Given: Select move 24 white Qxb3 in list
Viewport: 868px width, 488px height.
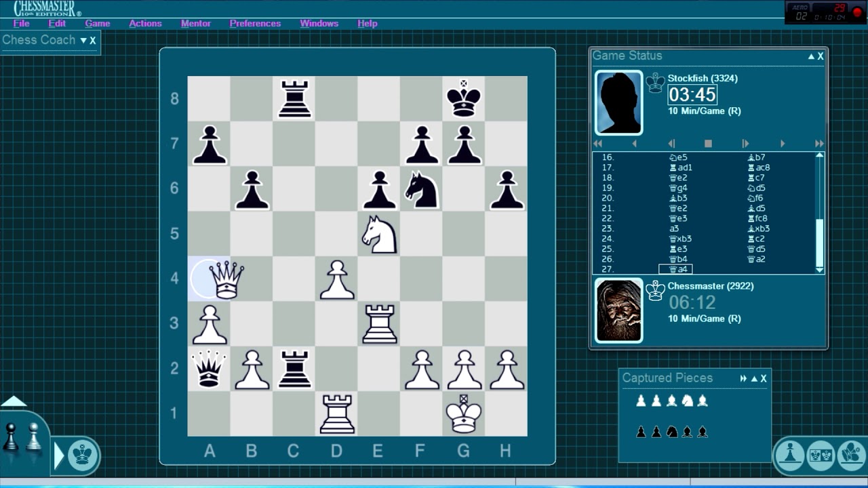Looking at the screenshot, I should [680, 239].
